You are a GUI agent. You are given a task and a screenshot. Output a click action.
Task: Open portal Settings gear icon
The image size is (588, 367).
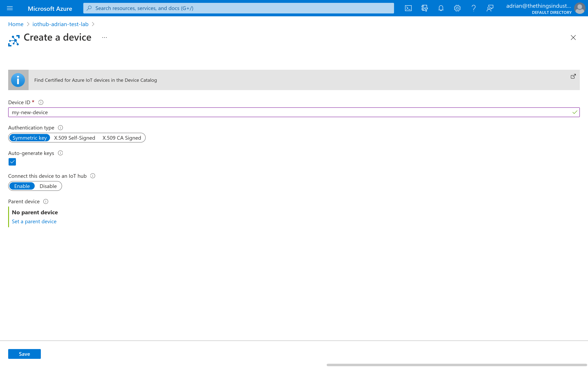(x=457, y=8)
